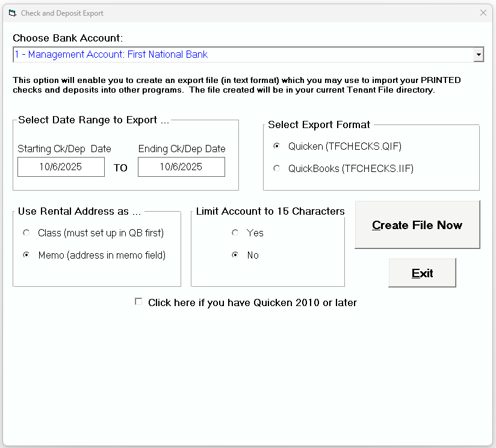Image resolution: width=496 pixels, height=448 pixels.
Task: Click the Choose Bank Account label
Action: click(x=67, y=38)
